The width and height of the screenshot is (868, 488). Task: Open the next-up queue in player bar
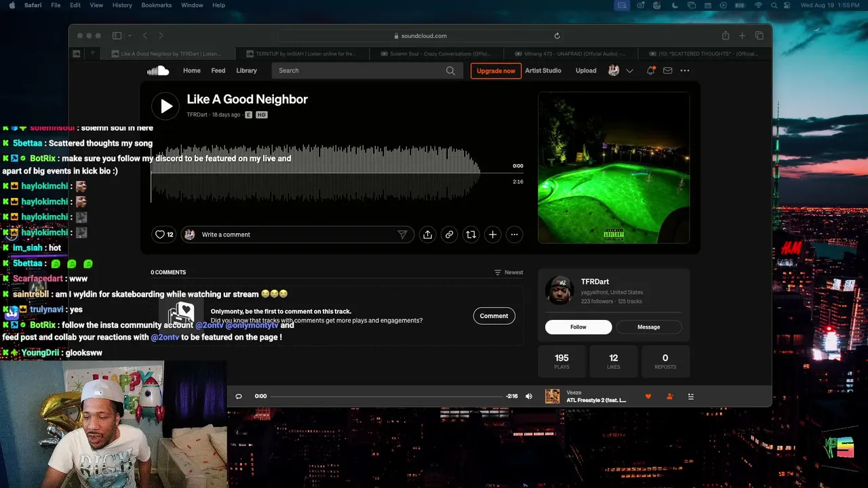(x=691, y=396)
